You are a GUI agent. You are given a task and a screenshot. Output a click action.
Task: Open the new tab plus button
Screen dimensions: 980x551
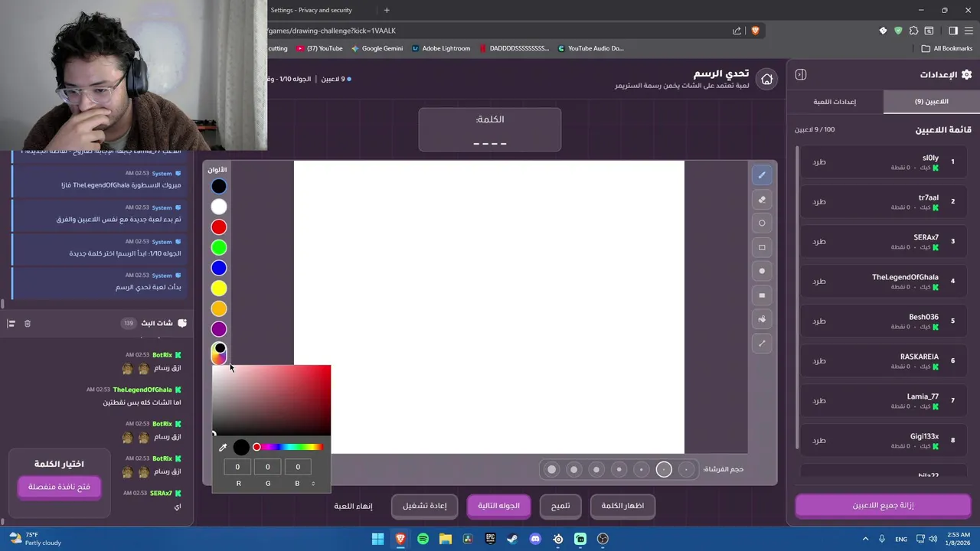[x=387, y=10]
